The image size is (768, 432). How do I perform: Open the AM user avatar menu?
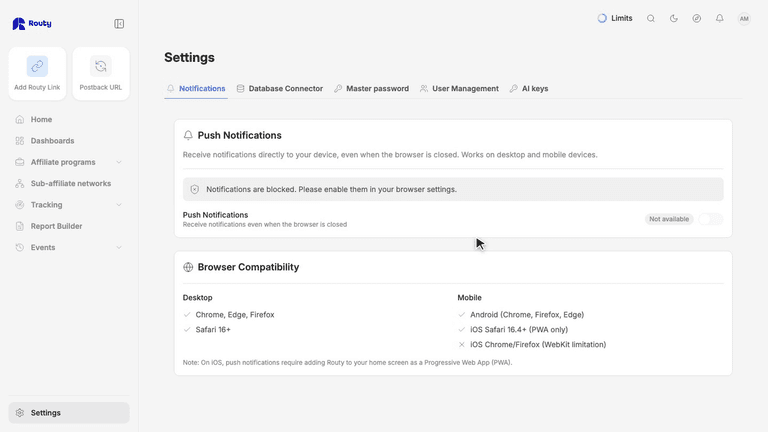(744, 19)
